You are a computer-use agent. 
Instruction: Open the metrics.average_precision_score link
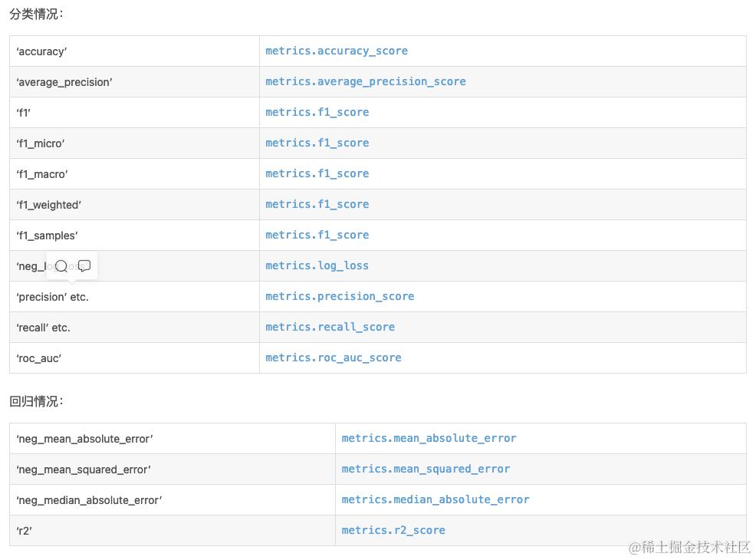(366, 81)
